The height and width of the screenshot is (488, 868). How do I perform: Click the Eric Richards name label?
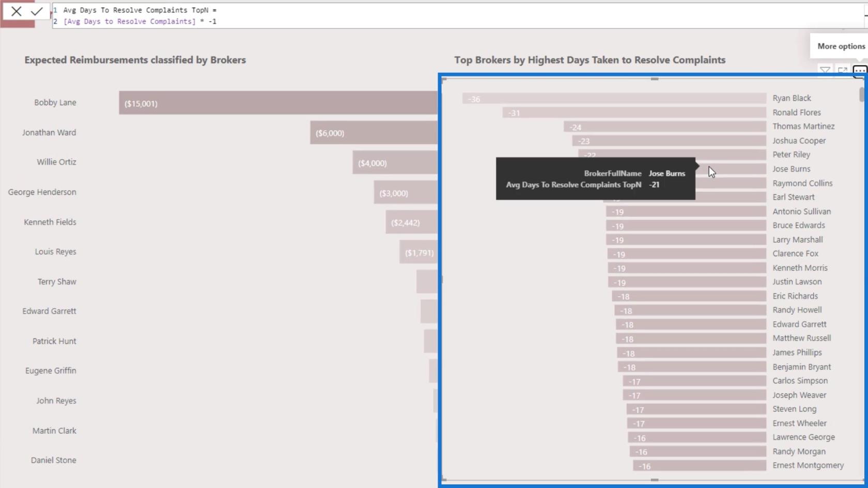(795, 296)
